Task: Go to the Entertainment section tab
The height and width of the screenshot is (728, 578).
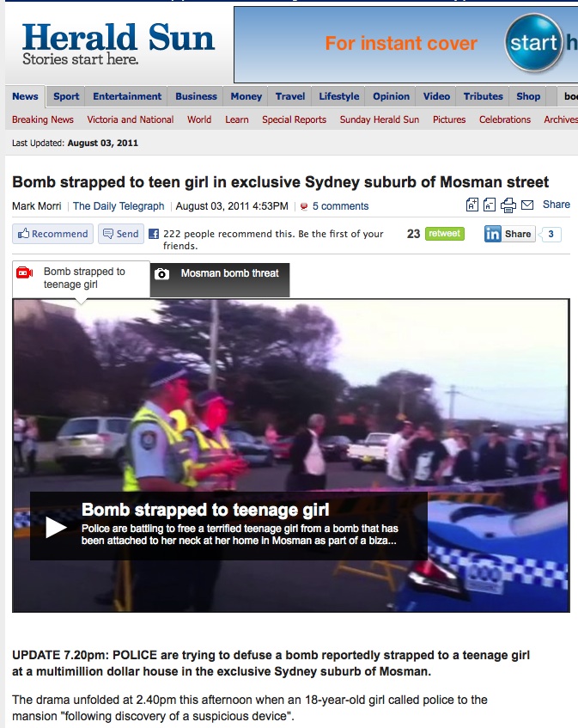Action: 127,97
